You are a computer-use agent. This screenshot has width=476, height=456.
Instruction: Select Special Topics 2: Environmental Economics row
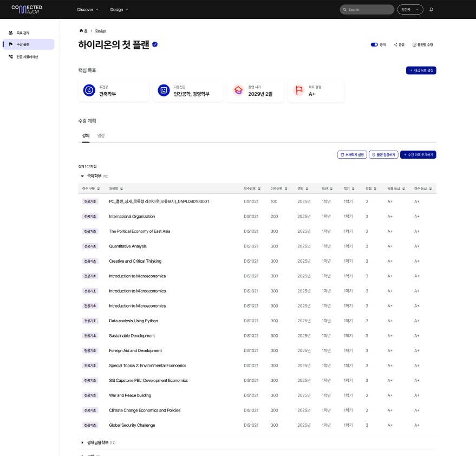[x=257, y=366]
